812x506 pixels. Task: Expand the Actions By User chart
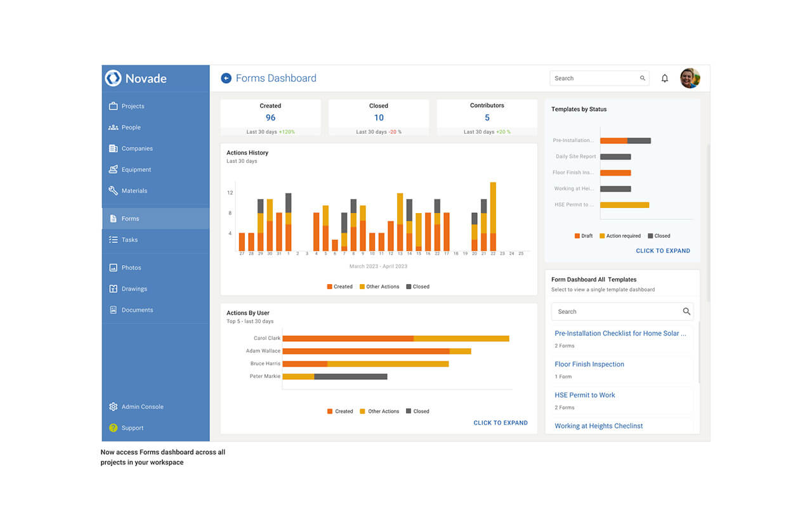500,423
